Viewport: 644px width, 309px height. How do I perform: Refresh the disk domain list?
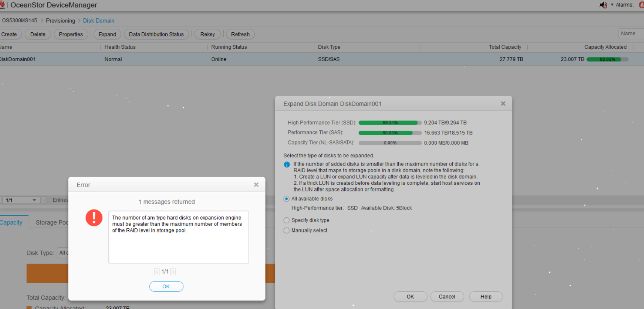coord(240,34)
